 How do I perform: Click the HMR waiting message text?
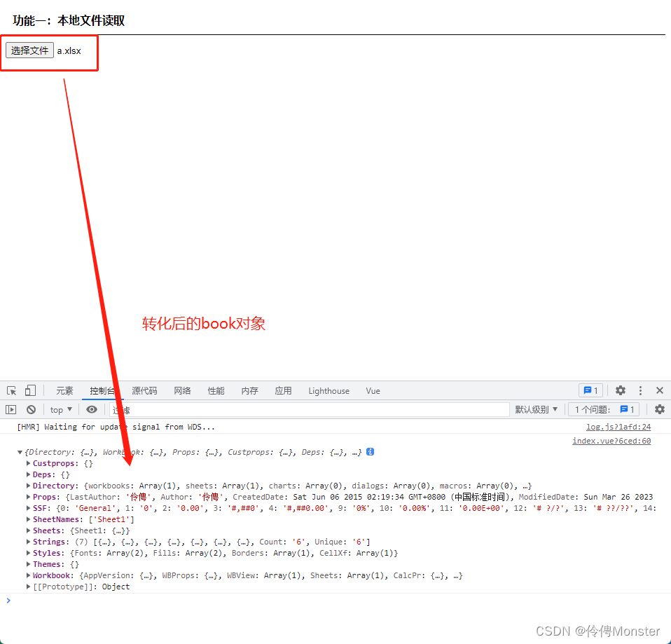(x=116, y=427)
